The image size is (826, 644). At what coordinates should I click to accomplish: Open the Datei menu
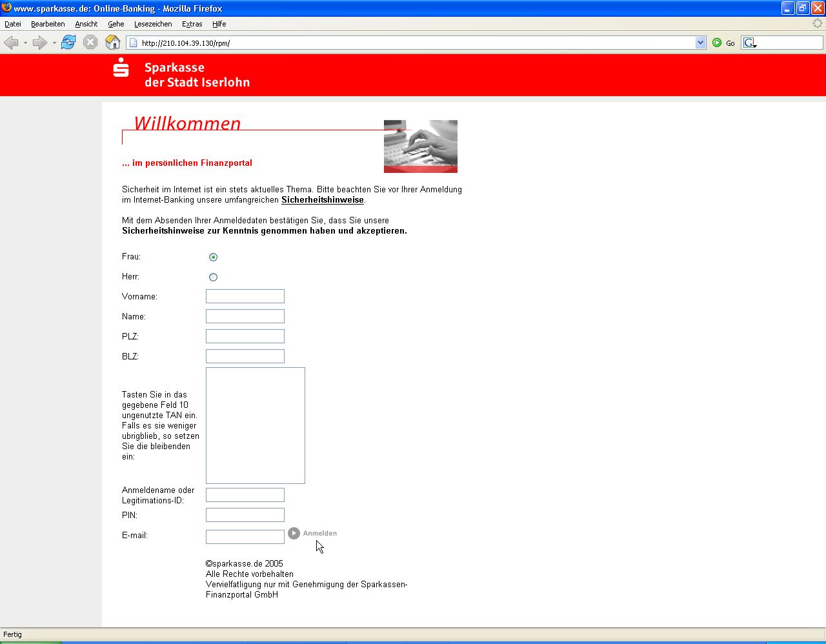(13, 24)
